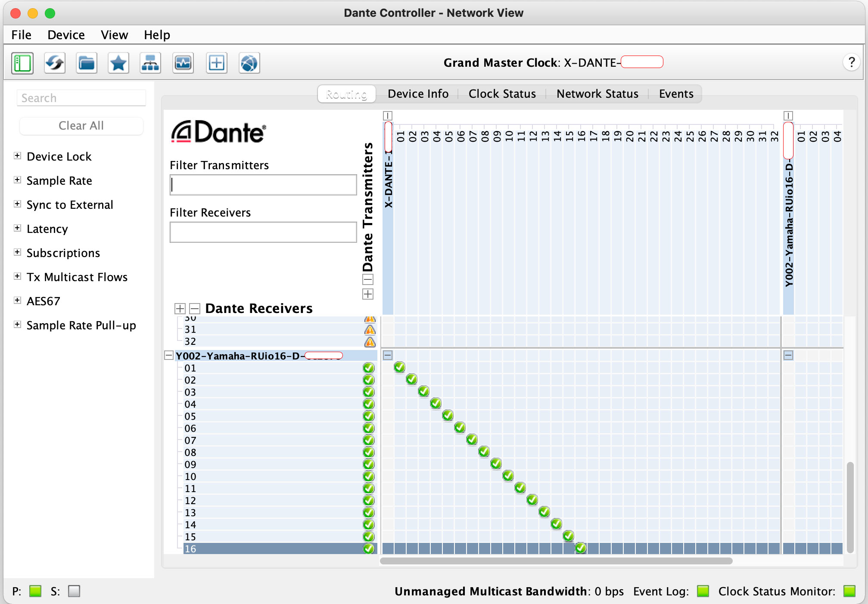Toggle subscription of receiver 16 to transmitter 16
868x604 pixels.
(x=581, y=548)
